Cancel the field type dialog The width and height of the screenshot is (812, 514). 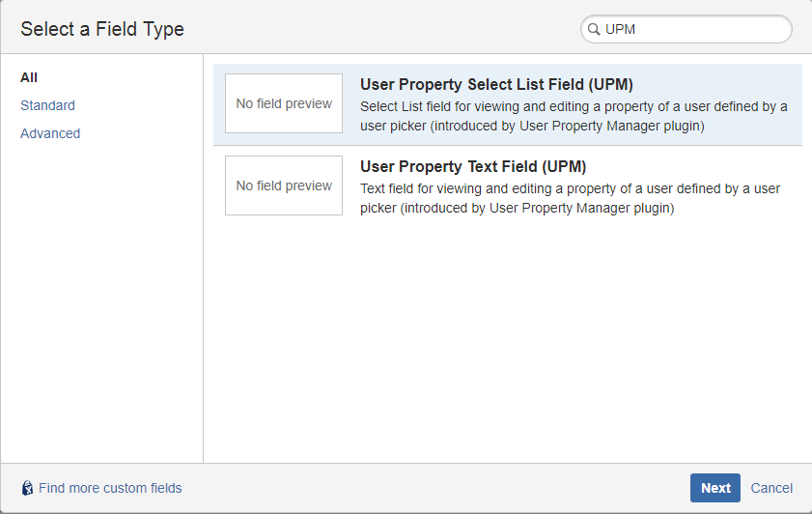click(x=771, y=488)
